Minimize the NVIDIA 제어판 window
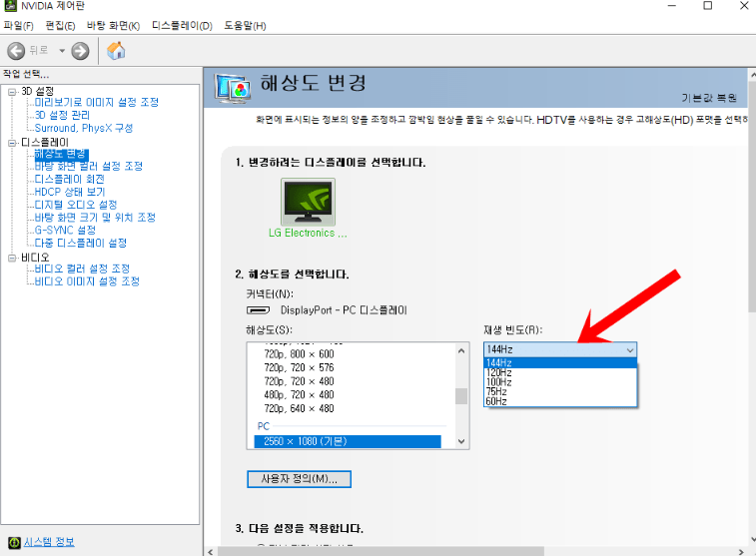This screenshot has height=556, width=756. 672,6
